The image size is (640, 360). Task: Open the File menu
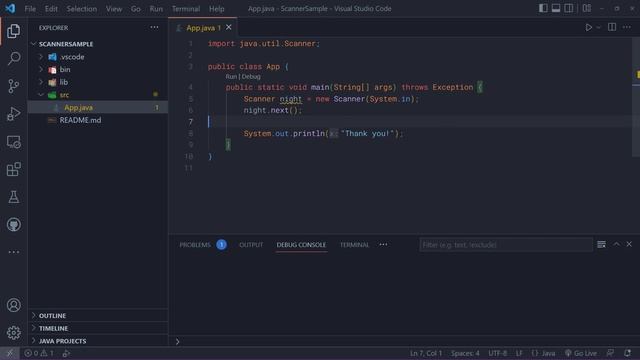30,9
